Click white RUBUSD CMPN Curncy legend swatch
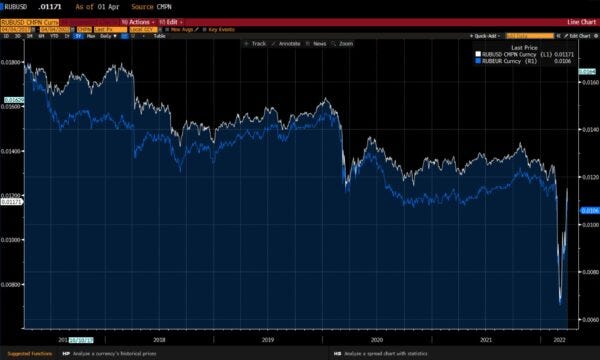The width and height of the screenshot is (600, 360). point(478,54)
